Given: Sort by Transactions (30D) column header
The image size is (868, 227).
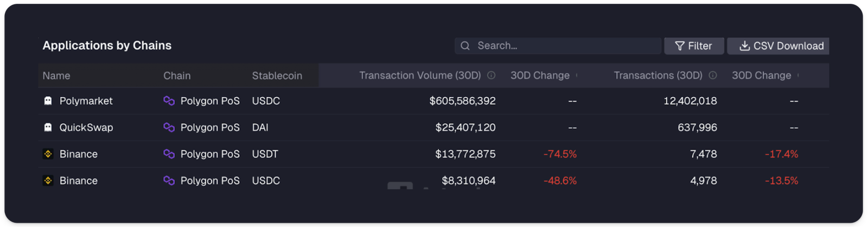Looking at the screenshot, I should click(658, 75).
